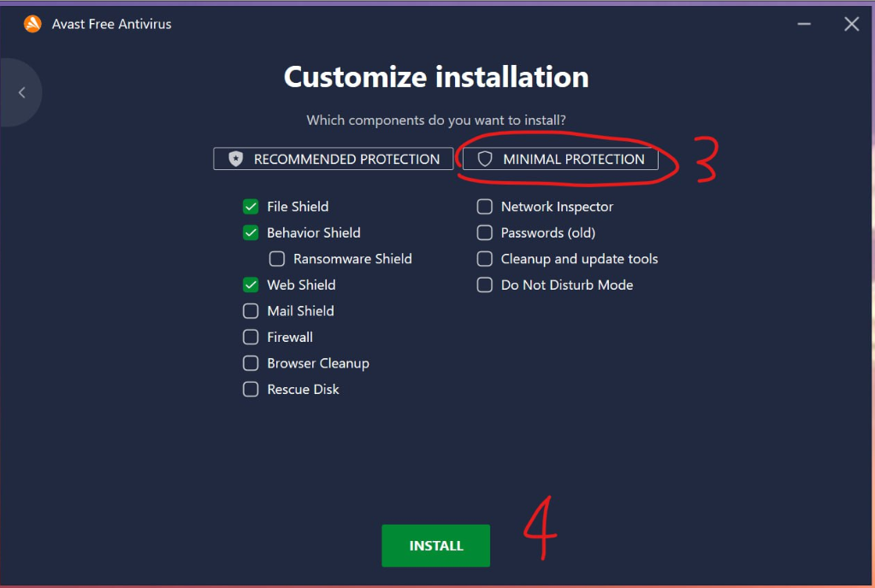This screenshot has width=875, height=588.
Task: Uncheck the Web Shield checkbox
Action: [x=251, y=285]
